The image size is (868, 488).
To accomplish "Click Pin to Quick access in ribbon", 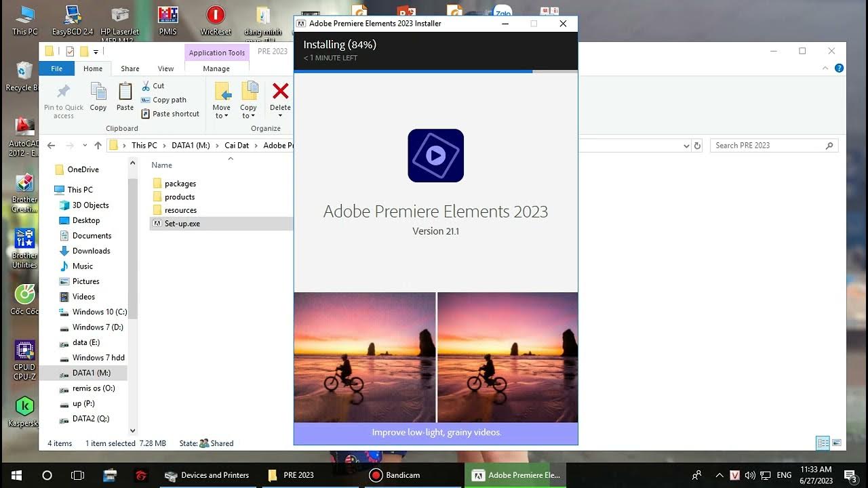I will [64, 101].
